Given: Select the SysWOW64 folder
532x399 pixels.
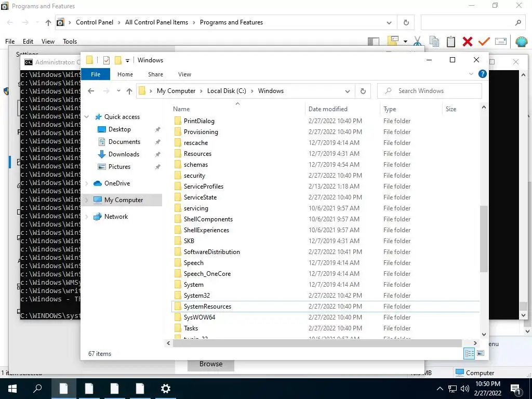Looking at the screenshot, I should [x=199, y=317].
